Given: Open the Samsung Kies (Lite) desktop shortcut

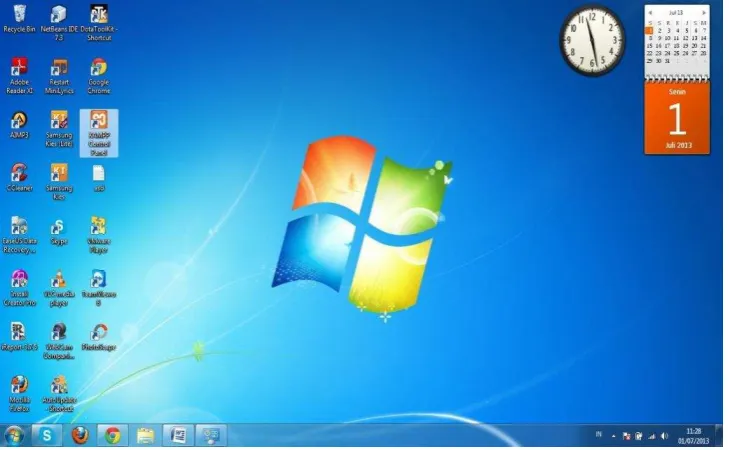Looking at the screenshot, I should [59, 129].
